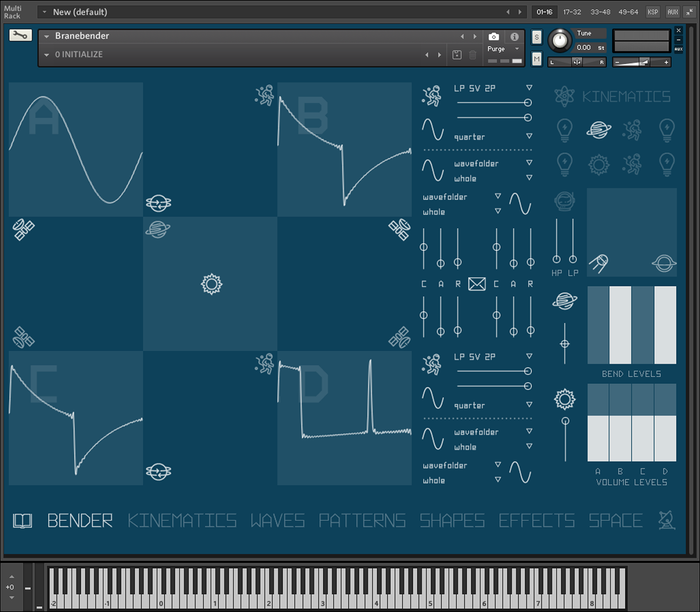The image size is (700, 612).
Task: Click the sun icon in the center square
Action: coord(212,284)
